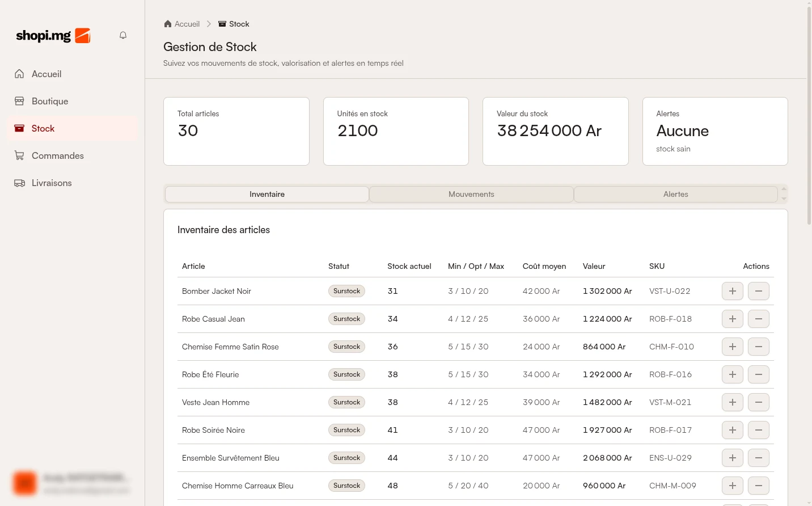Click SKU ROB-F-018

click(670, 319)
